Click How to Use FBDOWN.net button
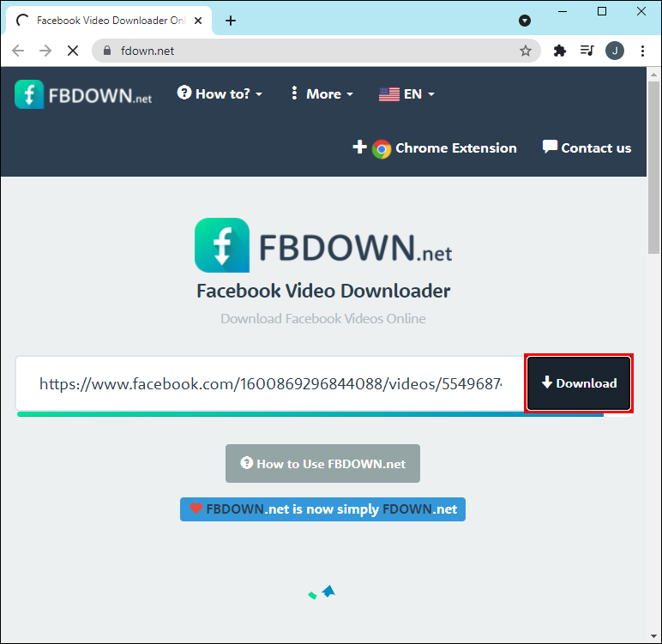The width and height of the screenshot is (662, 644). click(322, 463)
